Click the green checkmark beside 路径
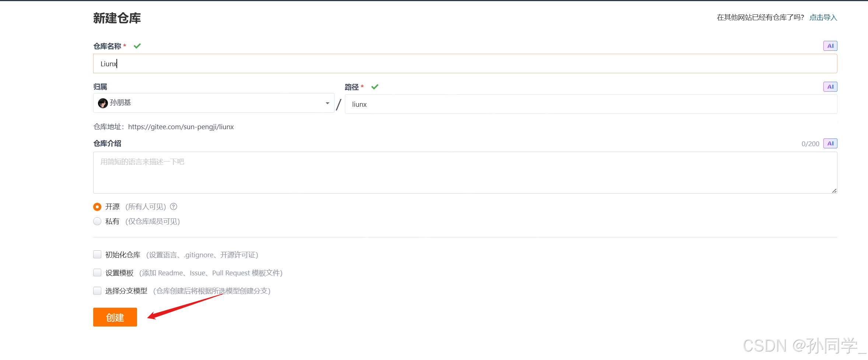The image size is (868, 360). [x=375, y=87]
